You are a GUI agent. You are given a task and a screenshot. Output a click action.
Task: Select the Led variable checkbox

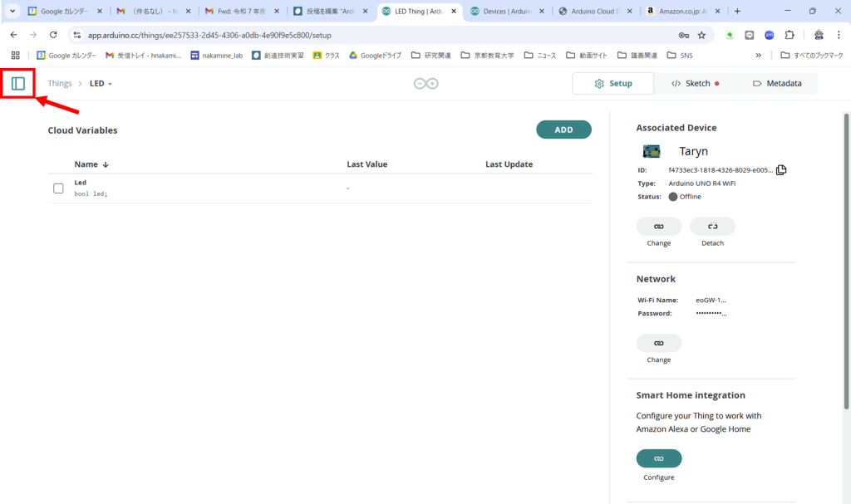[x=58, y=188]
